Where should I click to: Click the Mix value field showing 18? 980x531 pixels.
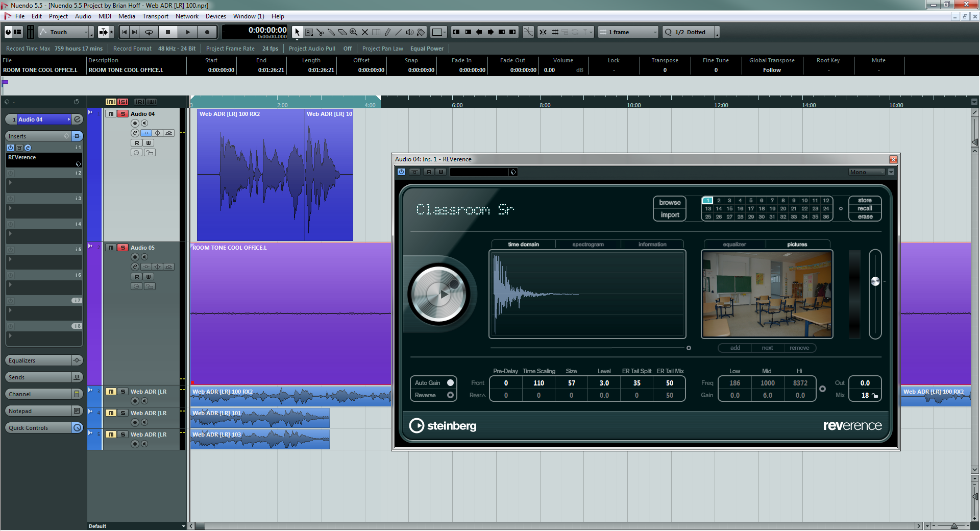[865, 395]
